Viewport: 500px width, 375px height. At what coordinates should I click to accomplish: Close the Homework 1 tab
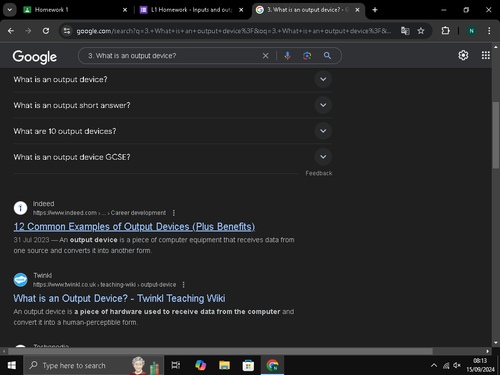click(x=125, y=10)
